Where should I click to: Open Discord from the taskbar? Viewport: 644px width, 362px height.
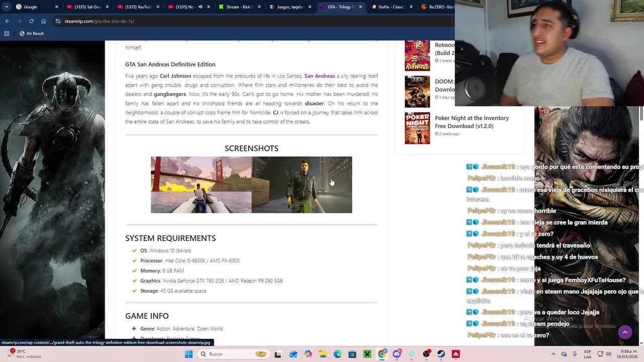pos(397,354)
